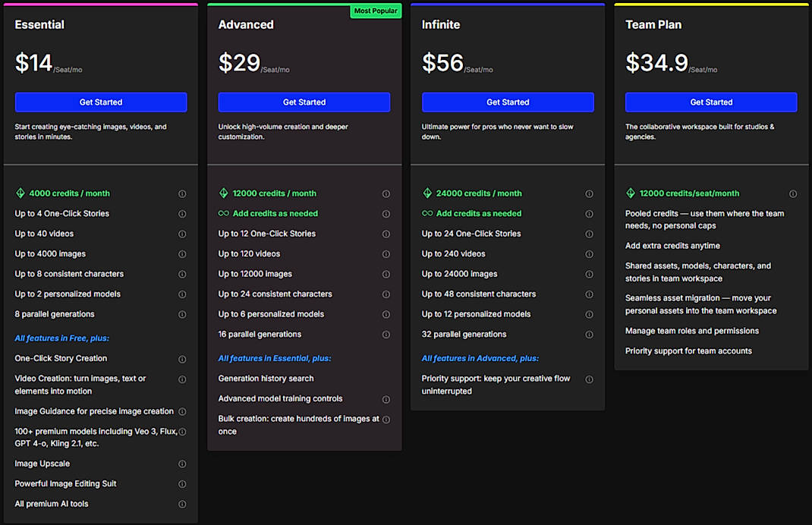Open "All features in Advanced, plus:" link
Image resolution: width=812 pixels, height=525 pixels.
479,358
